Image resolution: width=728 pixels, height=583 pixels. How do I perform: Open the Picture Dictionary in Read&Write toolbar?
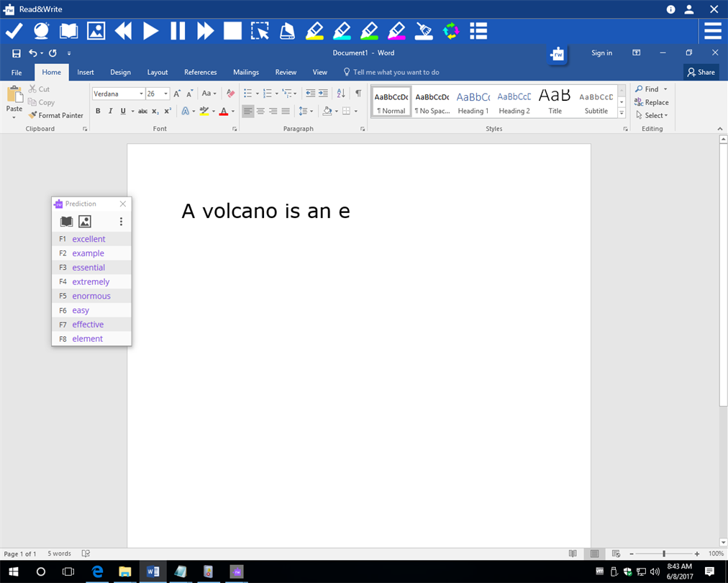click(96, 31)
